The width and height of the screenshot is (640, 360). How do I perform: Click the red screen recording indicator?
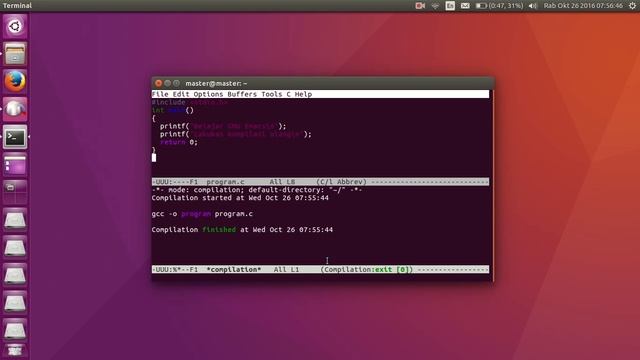[x=420, y=6]
